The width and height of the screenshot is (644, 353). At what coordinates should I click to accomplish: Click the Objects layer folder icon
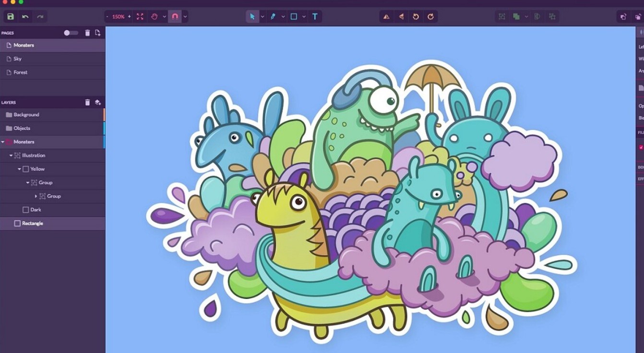tap(9, 128)
